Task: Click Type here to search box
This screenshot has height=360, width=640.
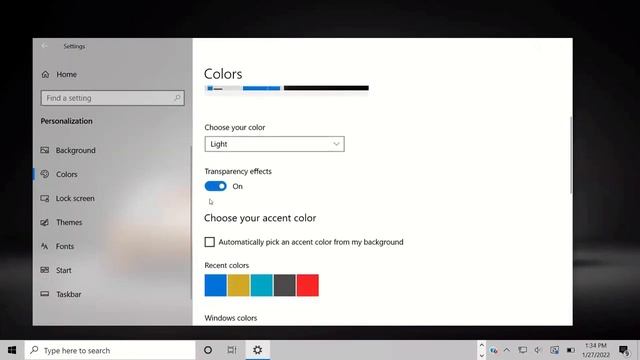Action: (x=110, y=350)
